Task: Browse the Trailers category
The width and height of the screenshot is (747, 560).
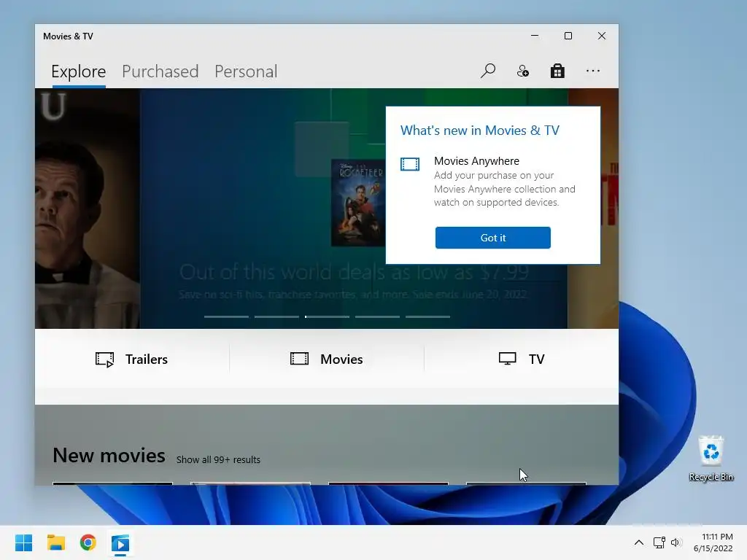Action: [132, 359]
